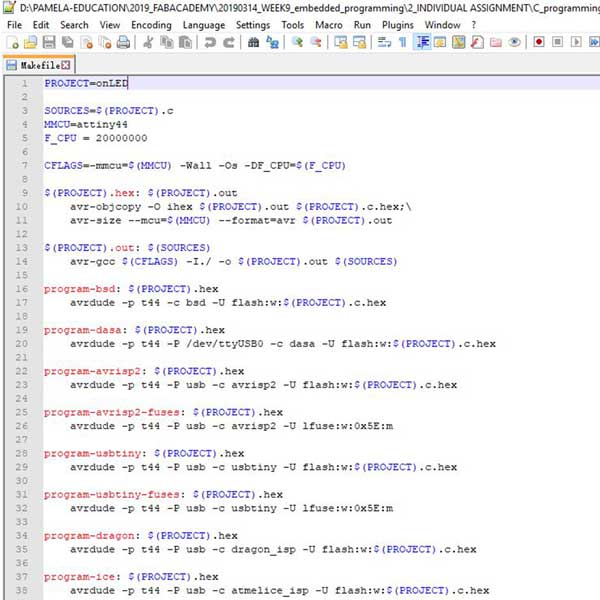The height and width of the screenshot is (600, 600).
Task: Close the Makefile tab with its X
Action: point(66,65)
